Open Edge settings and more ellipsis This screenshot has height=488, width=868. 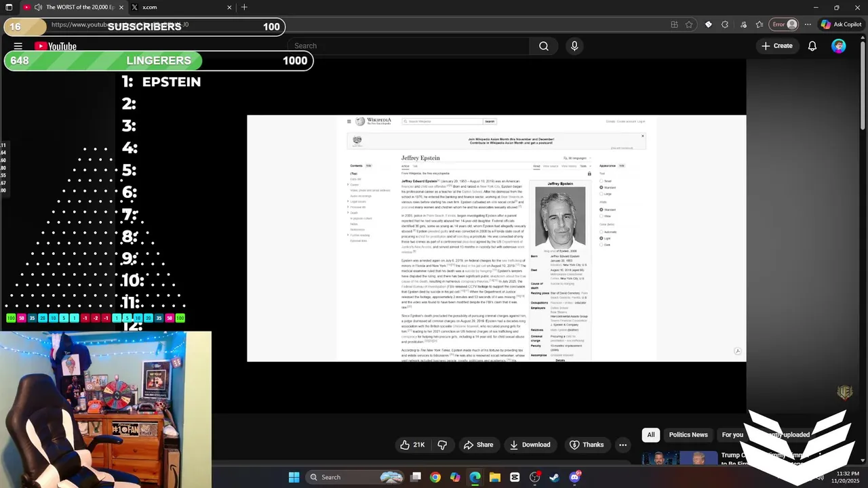(808, 24)
